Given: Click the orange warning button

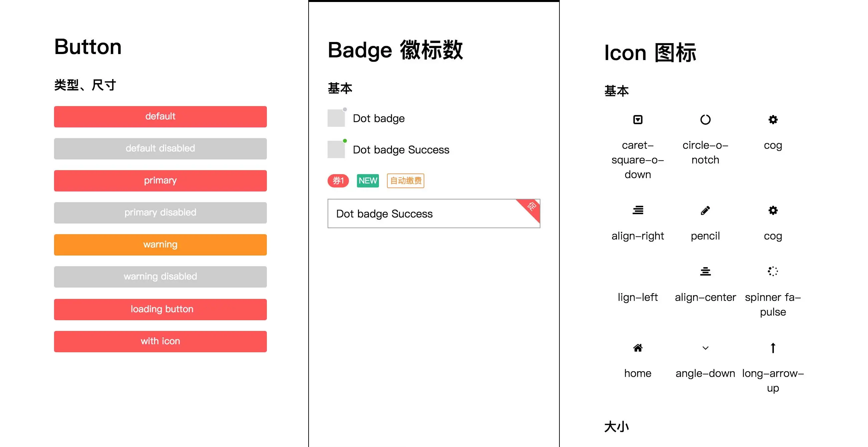Looking at the screenshot, I should pos(160,245).
